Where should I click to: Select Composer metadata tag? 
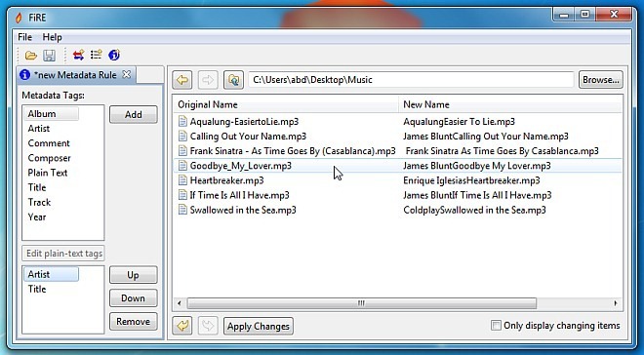[x=50, y=158]
